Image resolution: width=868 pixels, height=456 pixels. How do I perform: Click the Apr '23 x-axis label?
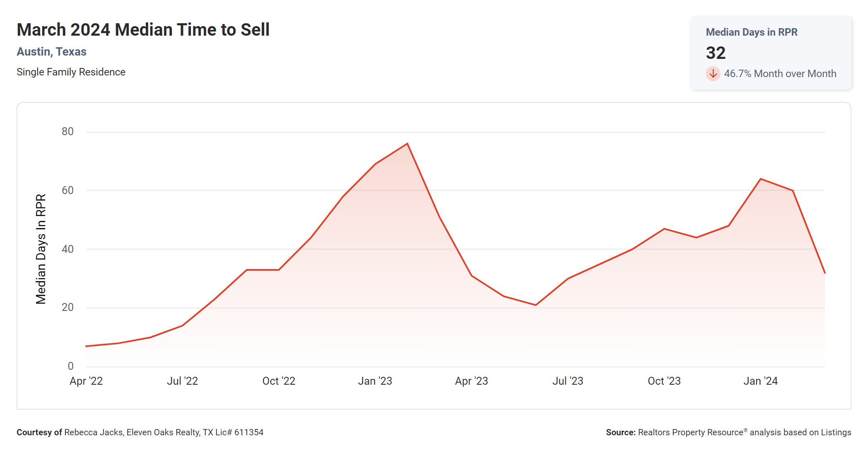pos(471,381)
